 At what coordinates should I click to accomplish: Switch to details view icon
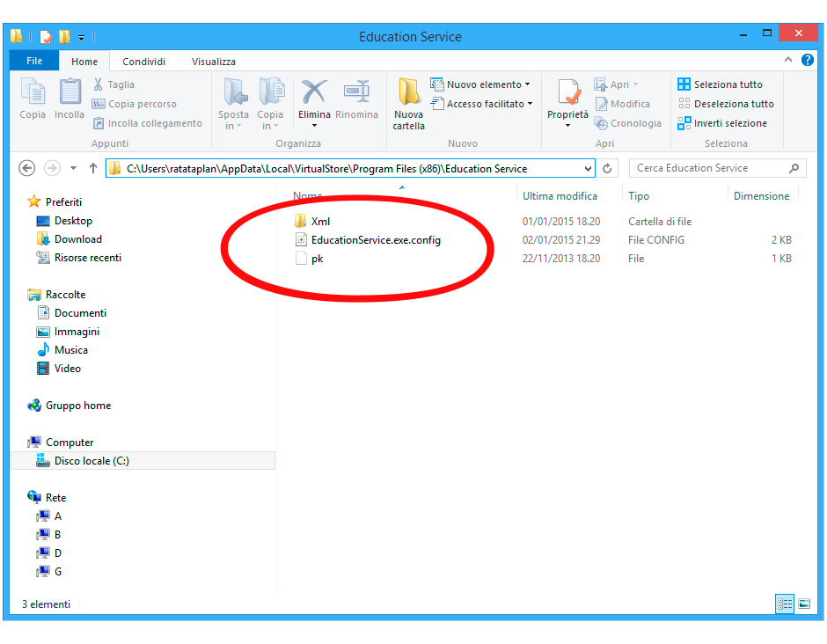[x=784, y=604]
